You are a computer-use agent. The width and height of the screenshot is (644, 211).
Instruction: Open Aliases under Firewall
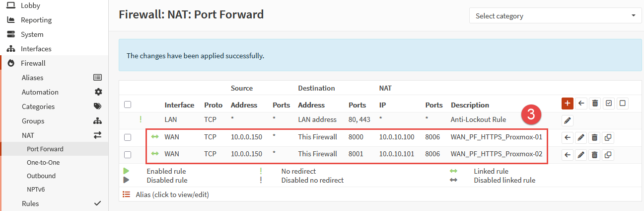click(32, 78)
